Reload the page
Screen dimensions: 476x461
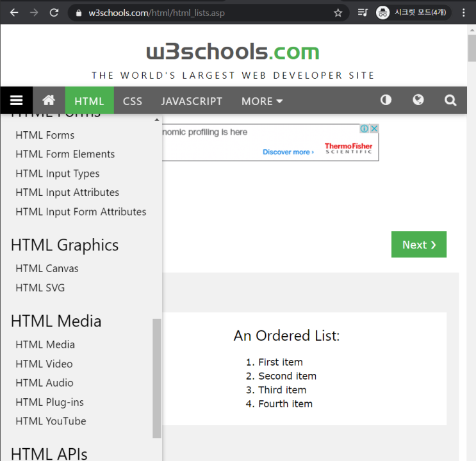54,13
